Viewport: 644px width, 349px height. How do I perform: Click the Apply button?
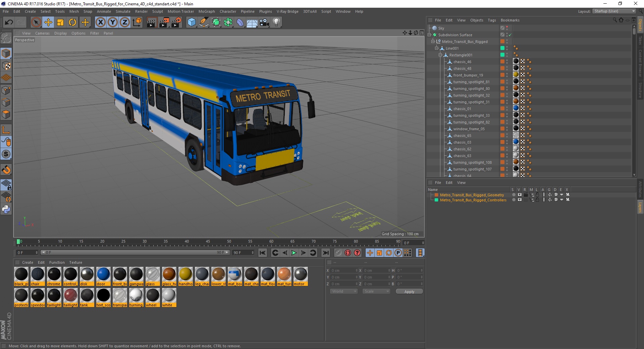pyautogui.click(x=409, y=292)
